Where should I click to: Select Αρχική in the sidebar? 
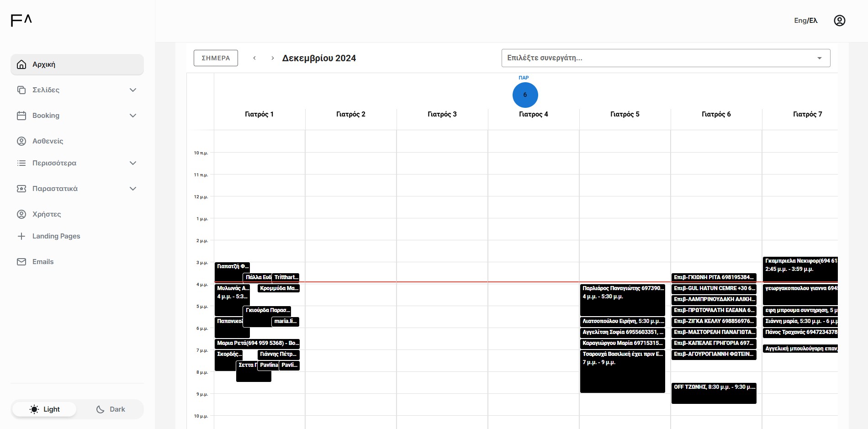[x=77, y=64]
